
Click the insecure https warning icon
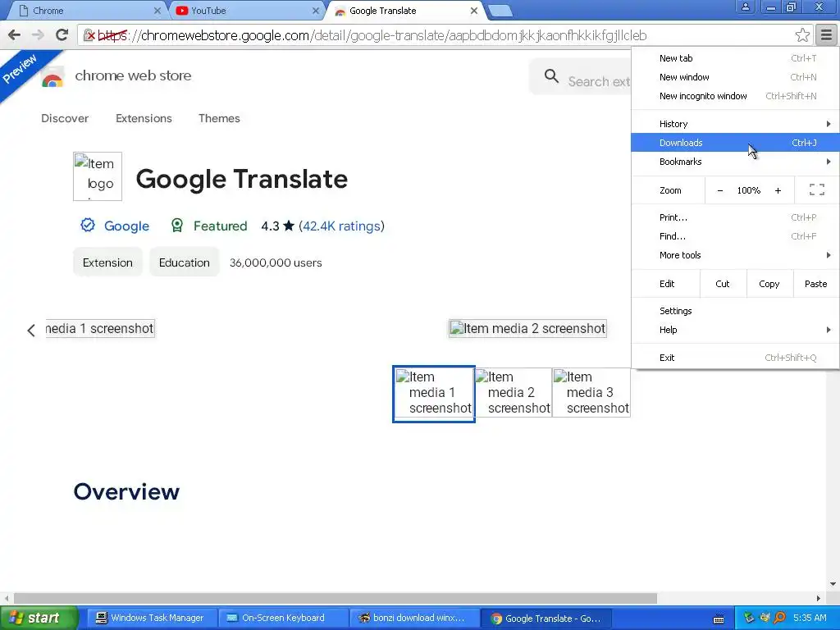click(x=89, y=35)
